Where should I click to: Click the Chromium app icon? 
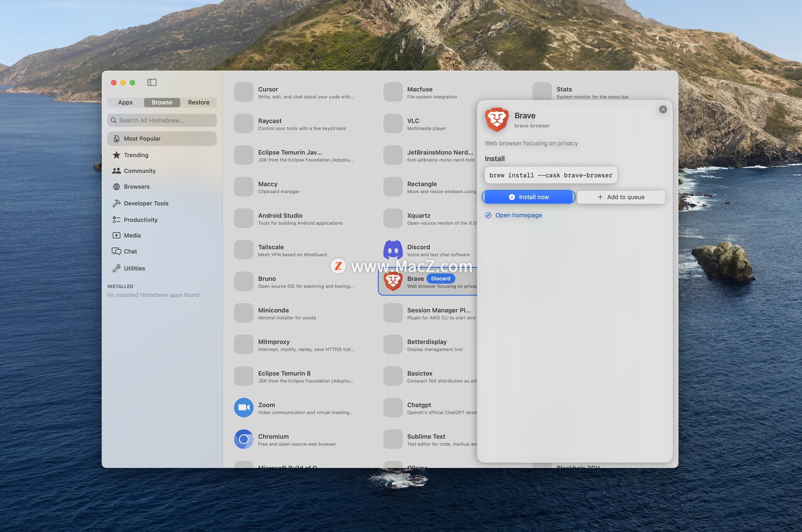pyautogui.click(x=244, y=439)
